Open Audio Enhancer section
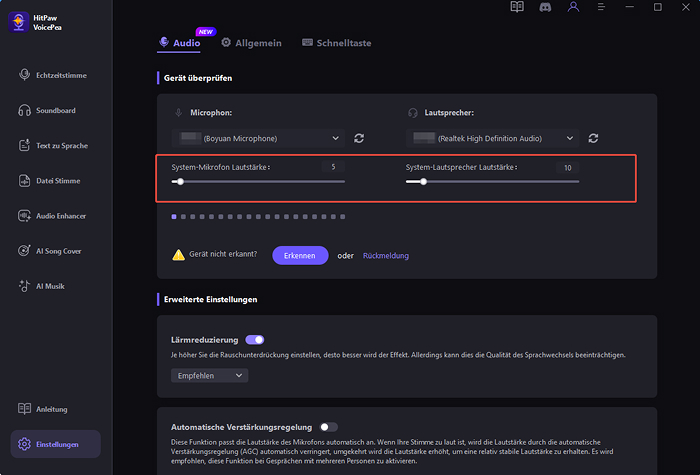 click(52, 216)
